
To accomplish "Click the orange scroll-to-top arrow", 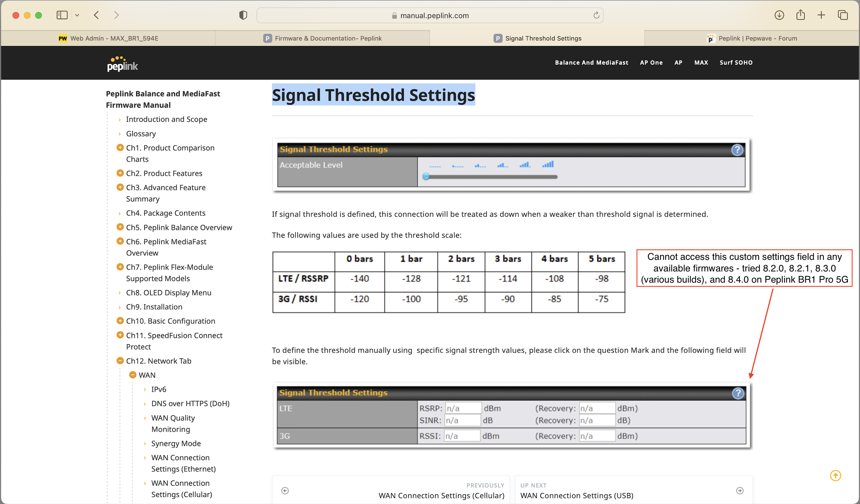I will pos(835,476).
